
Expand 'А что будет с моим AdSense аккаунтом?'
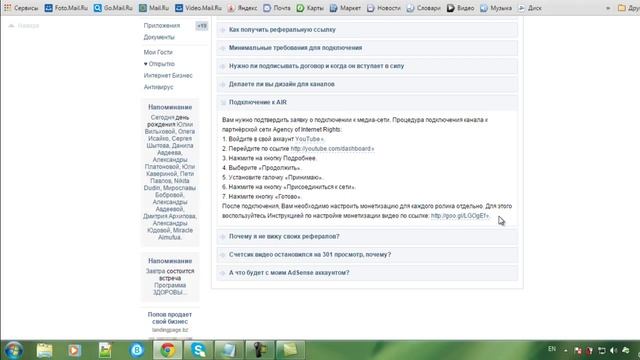click(367, 273)
